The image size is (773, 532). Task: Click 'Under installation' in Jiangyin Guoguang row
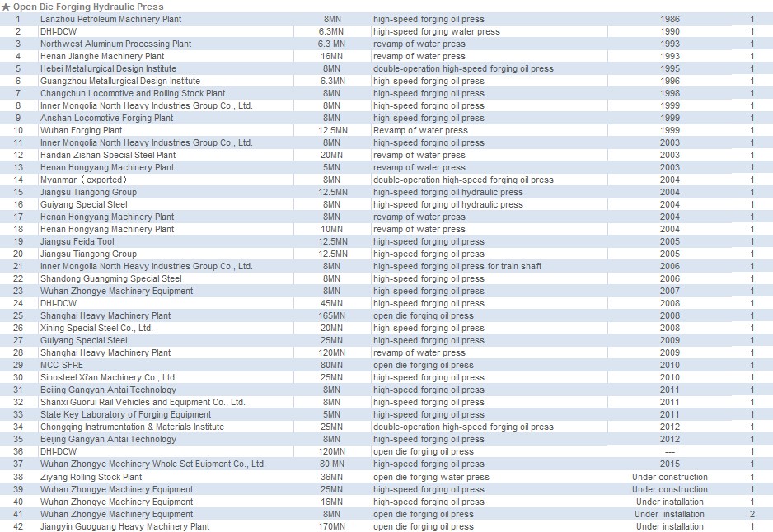[670, 526]
